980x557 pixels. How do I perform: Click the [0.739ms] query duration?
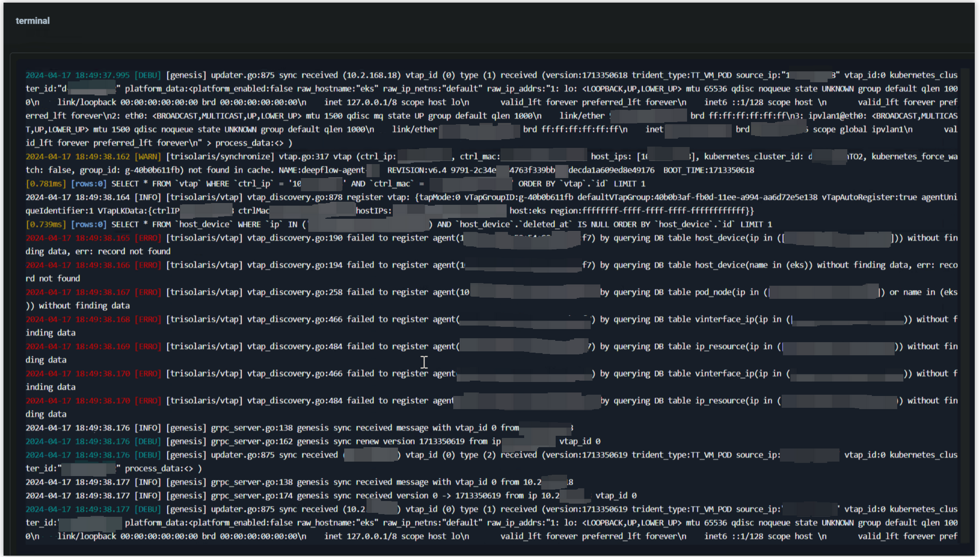click(x=46, y=224)
